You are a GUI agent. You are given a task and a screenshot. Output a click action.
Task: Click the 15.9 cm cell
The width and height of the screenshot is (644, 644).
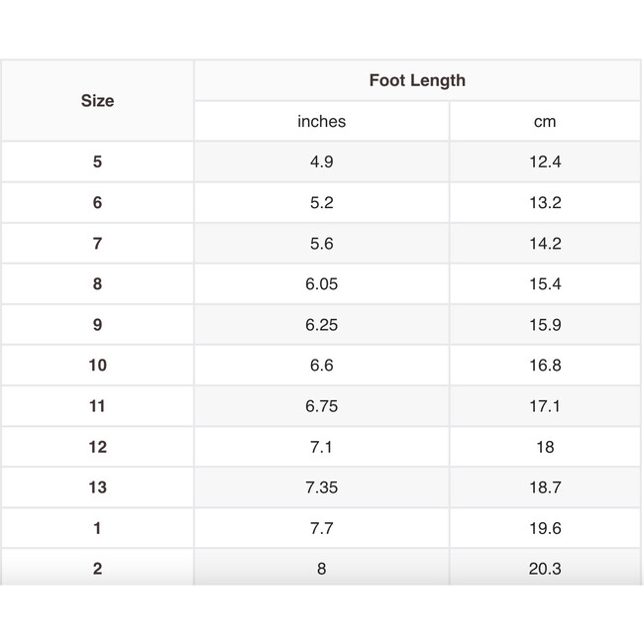pyautogui.click(x=545, y=325)
